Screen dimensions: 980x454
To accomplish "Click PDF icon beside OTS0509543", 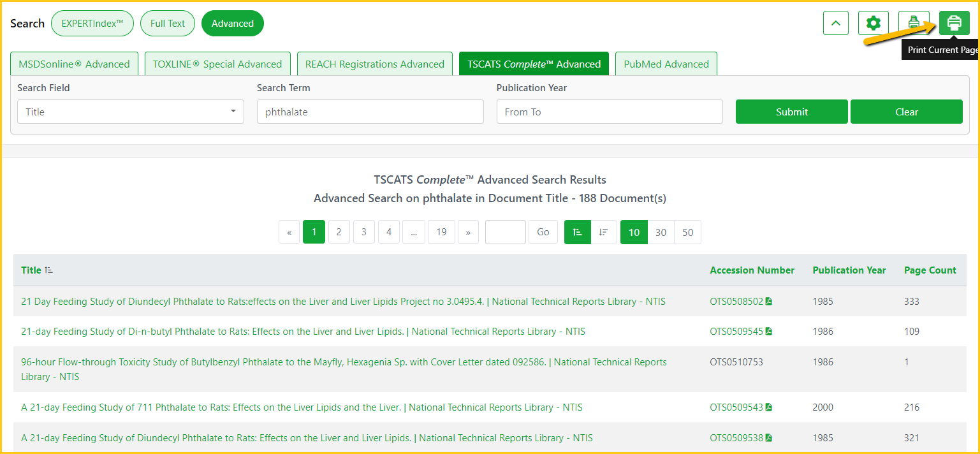I will tap(769, 407).
